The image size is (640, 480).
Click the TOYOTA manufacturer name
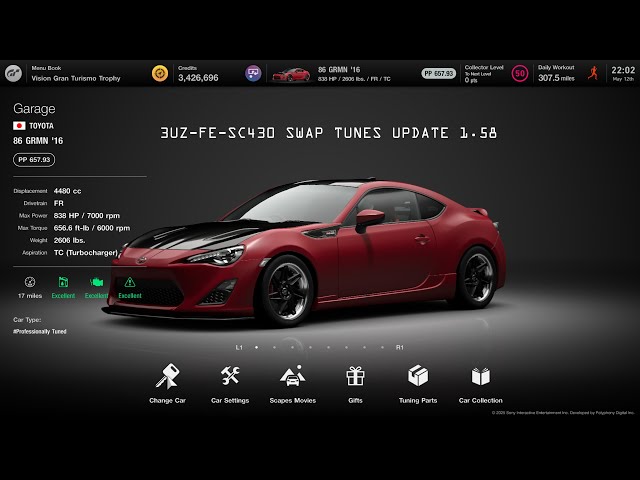click(41, 126)
